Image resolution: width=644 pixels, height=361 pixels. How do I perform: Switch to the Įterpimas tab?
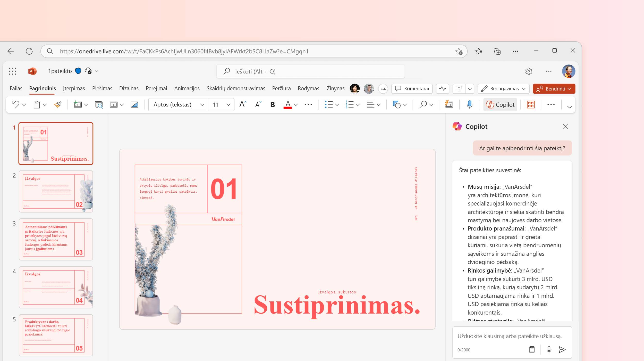74,88
